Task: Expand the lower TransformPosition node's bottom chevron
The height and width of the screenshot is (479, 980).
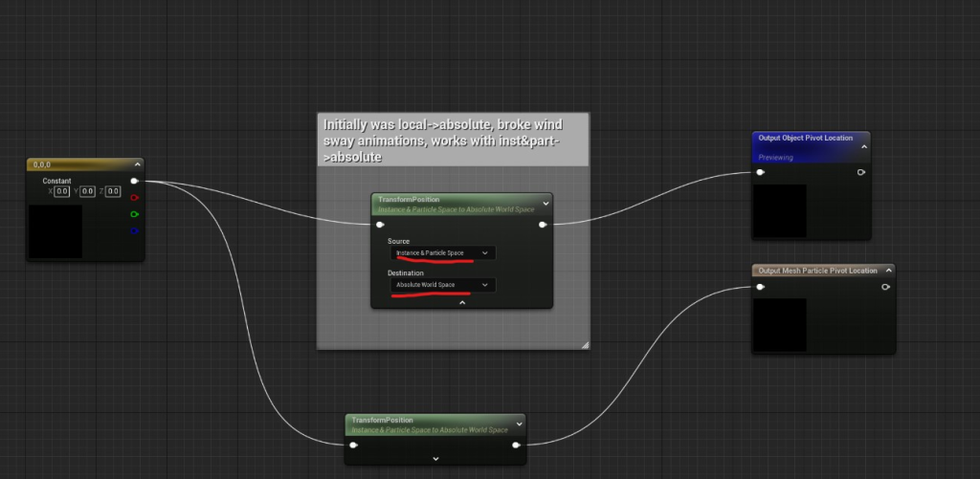Action: 435,459
